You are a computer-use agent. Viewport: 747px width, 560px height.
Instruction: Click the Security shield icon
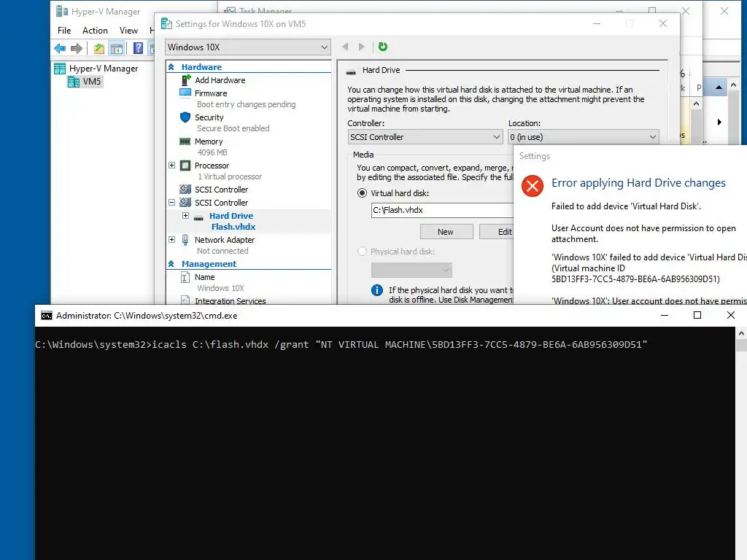pos(185,117)
